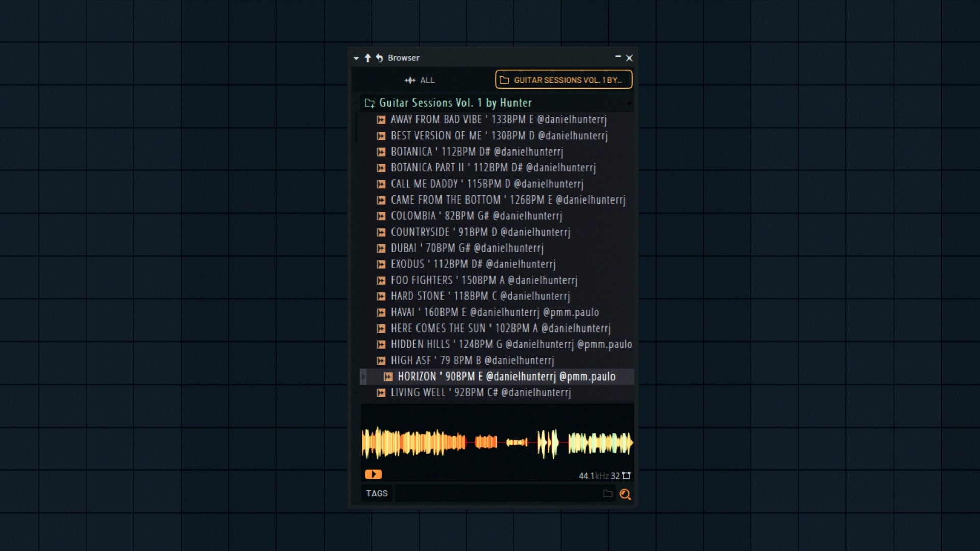Screen dimensions: 980x551
Task: Select HAVAI 160BPM E sample
Action: pos(495,312)
